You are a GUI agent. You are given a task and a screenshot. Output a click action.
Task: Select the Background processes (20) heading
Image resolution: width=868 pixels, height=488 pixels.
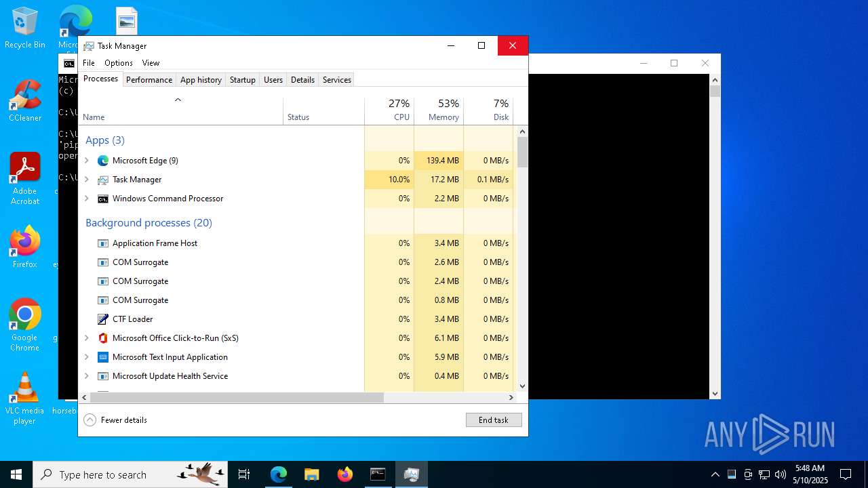[149, 223]
